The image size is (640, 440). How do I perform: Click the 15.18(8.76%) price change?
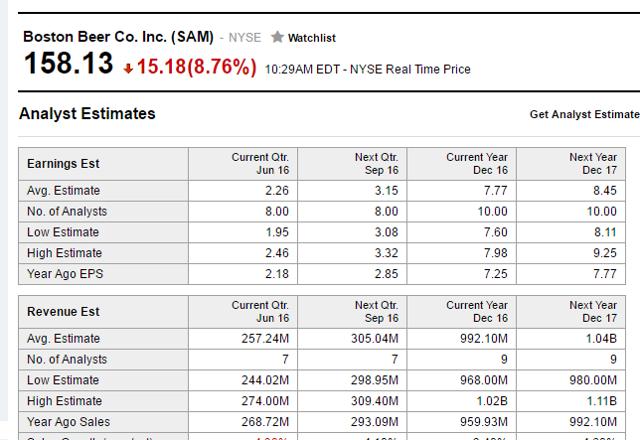[197, 67]
